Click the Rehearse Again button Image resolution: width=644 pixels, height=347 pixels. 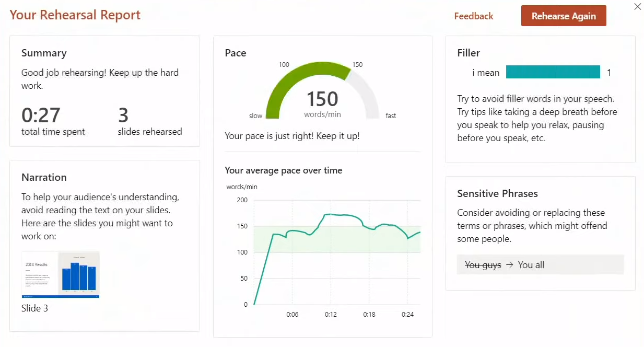click(564, 16)
